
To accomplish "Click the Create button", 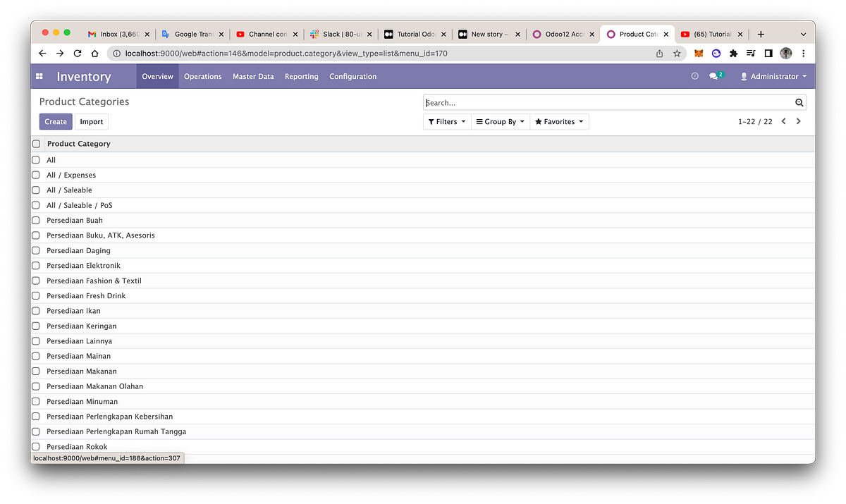I will 56,121.
